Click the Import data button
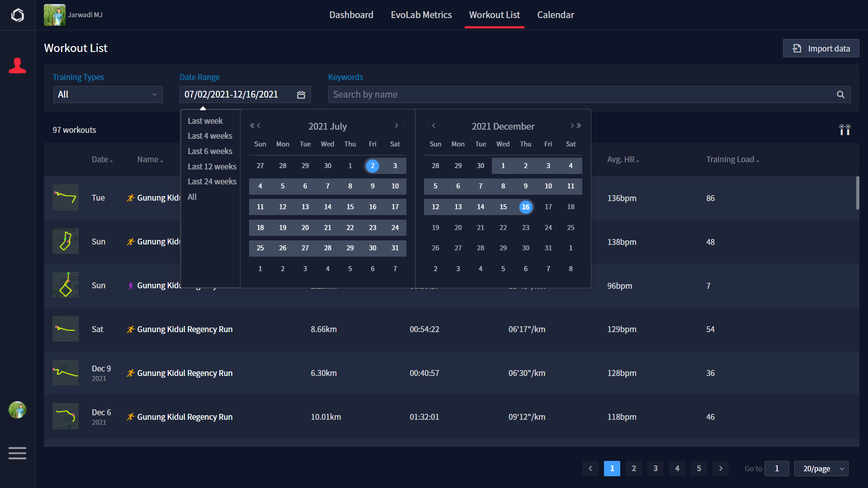The height and width of the screenshot is (488, 868). tap(821, 48)
